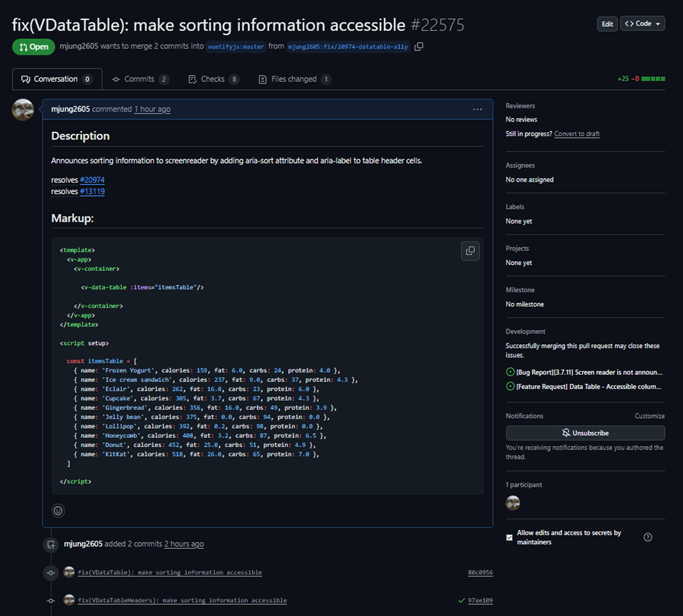
Task: Click the Assignees section heading
Action: pyautogui.click(x=520, y=165)
